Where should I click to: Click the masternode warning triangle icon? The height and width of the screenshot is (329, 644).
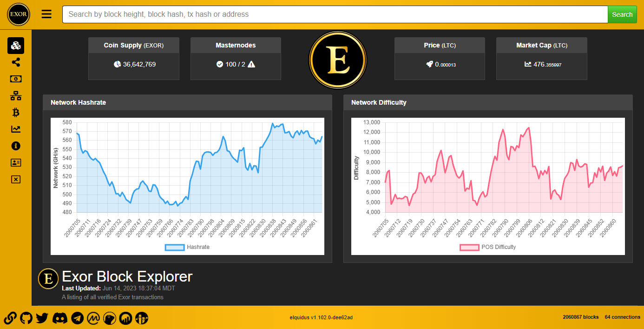(x=251, y=64)
